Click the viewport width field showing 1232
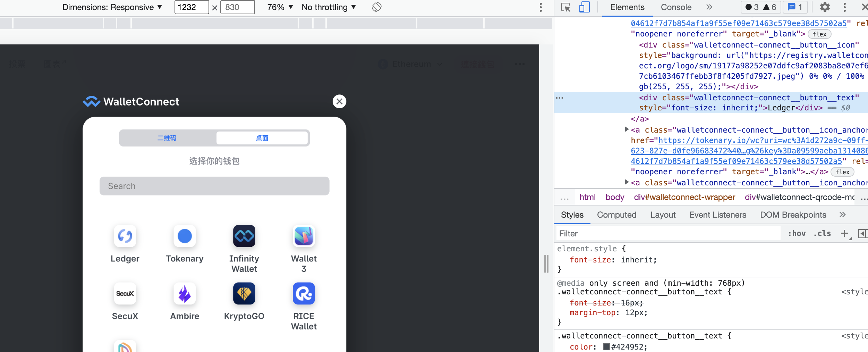The image size is (868, 352). tap(192, 7)
